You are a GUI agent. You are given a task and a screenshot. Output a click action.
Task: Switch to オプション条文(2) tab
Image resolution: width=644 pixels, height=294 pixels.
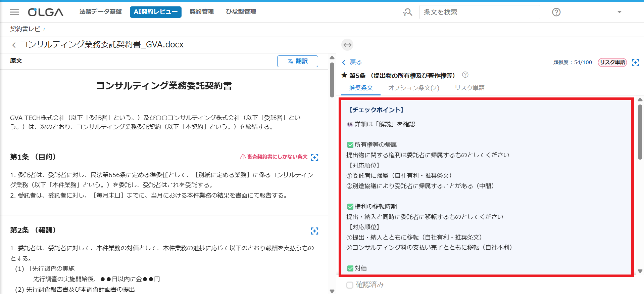click(x=413, y=88)
